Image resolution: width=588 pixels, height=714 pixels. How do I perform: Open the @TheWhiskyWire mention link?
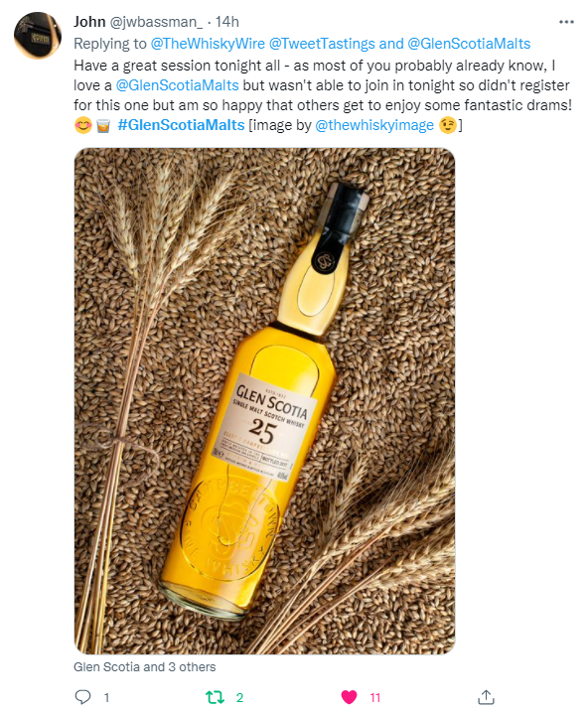[x=208, y=44]
